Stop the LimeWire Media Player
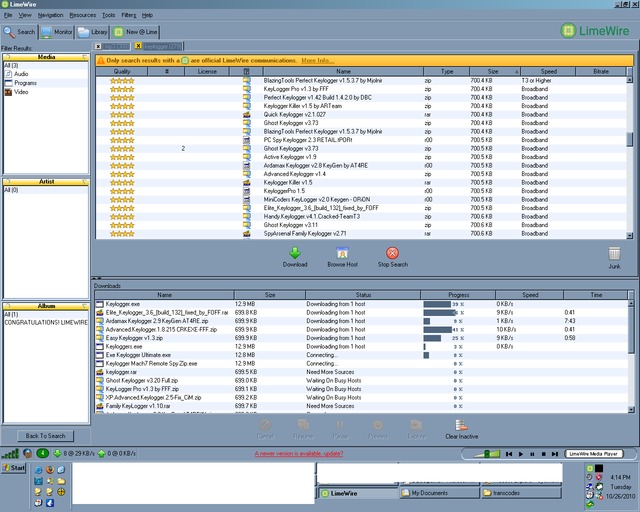This screenshot has height=512, width=640. tap(543, 454)
